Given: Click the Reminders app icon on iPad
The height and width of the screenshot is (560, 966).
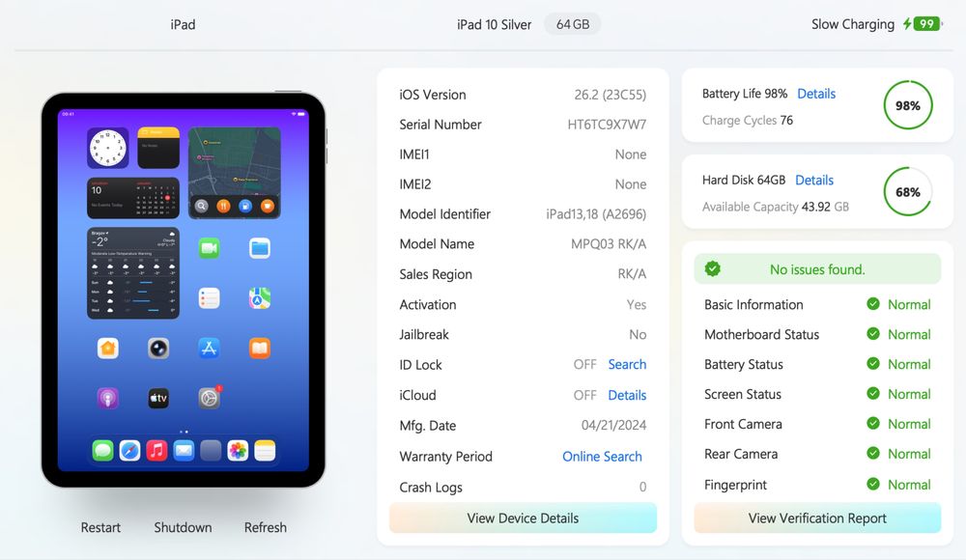Looking at the screenshot, I should pos(209,298).
